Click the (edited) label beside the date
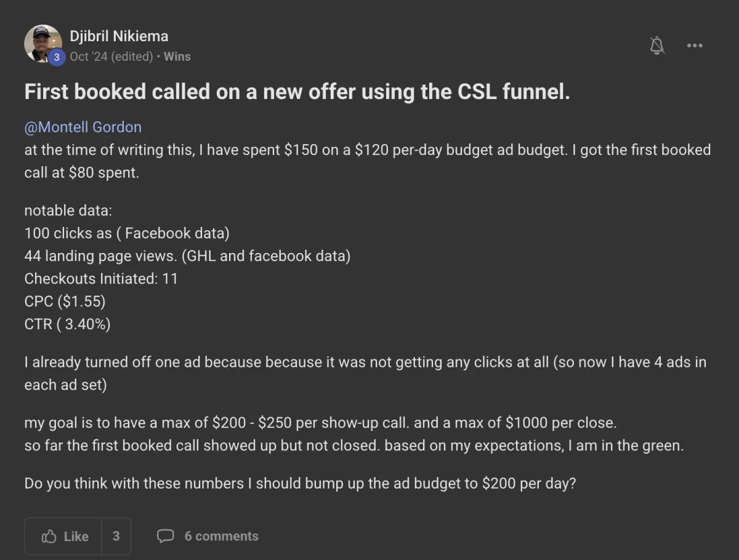The width and height of the screenshot is (739, 560). (x=132, y=57)
